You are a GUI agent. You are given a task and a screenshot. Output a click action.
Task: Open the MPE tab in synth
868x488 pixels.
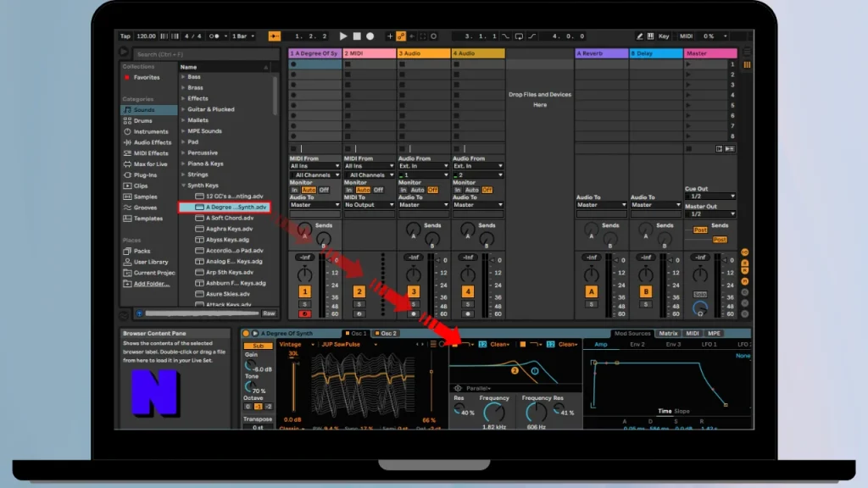point(714,333)
